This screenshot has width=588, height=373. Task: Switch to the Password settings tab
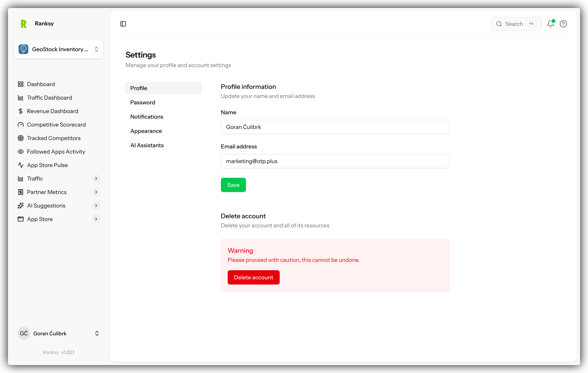pyautogui.click(x=164, y=102)
